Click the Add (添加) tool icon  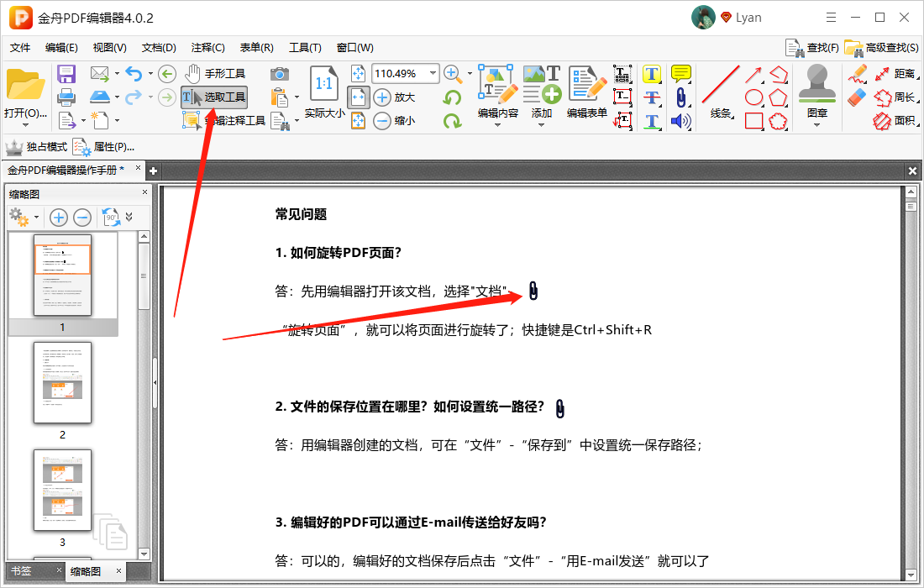click(542, 92)
